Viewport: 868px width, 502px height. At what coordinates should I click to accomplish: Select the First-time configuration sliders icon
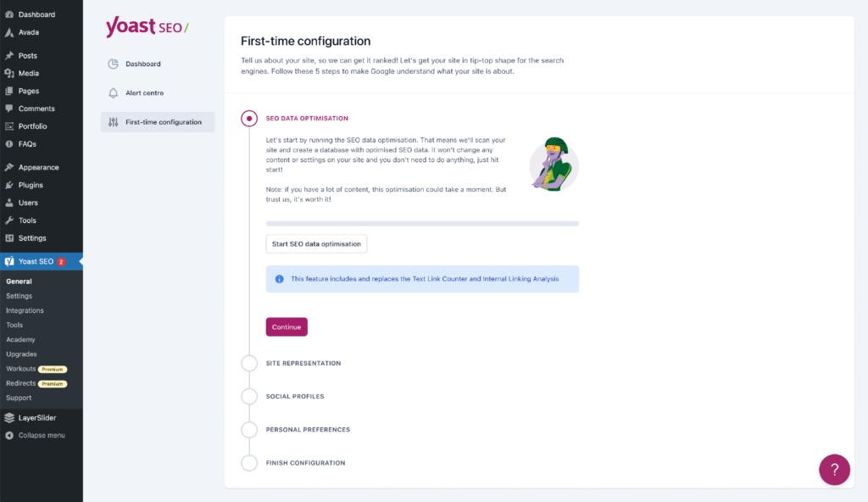coord(113,122)
